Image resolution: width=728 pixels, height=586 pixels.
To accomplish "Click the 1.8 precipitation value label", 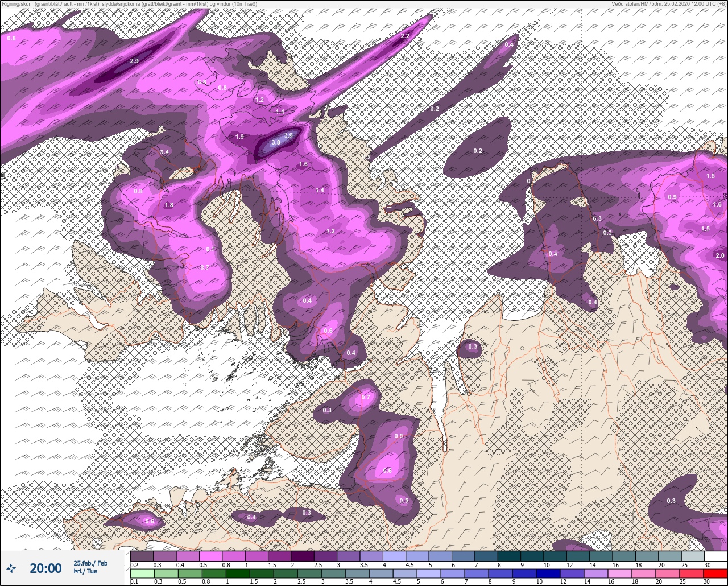I will coord(169,205).
